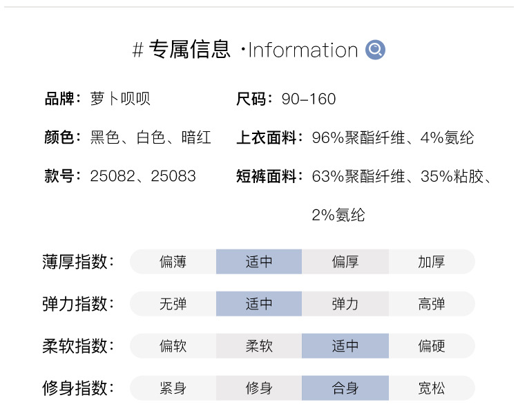Screen dimensions: 518x420
Task: Choose 修身 fit option
Action: point(259,388)
